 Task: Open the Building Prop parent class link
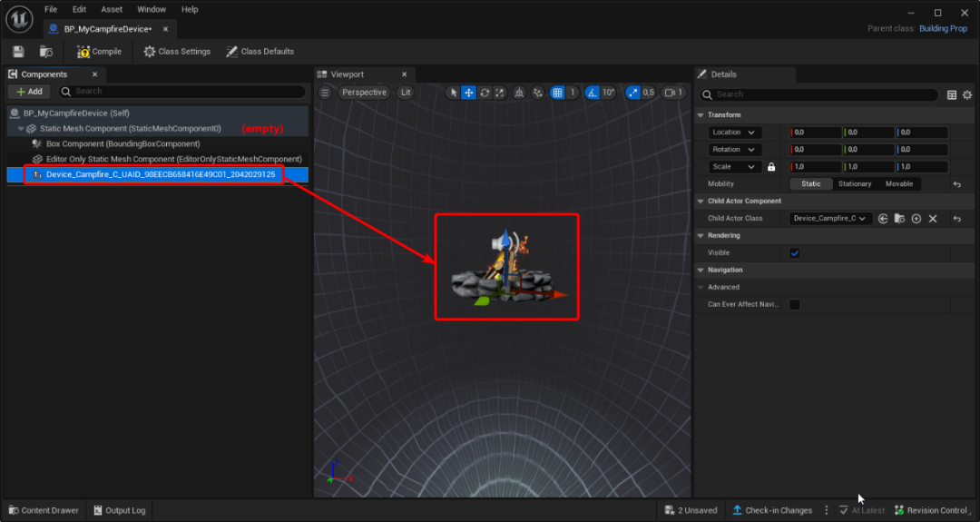click(943, 29)
